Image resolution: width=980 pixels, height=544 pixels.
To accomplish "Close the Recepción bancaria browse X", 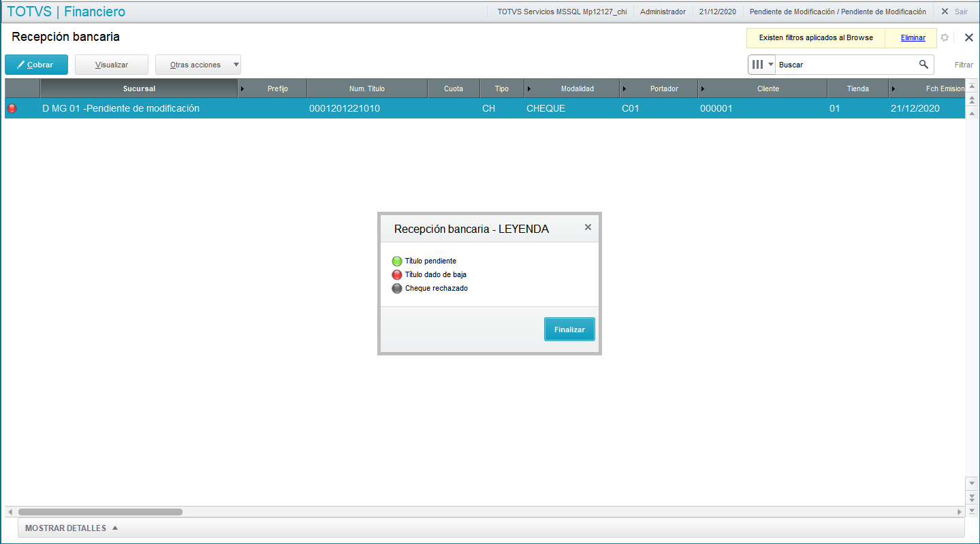I will 969,37.
